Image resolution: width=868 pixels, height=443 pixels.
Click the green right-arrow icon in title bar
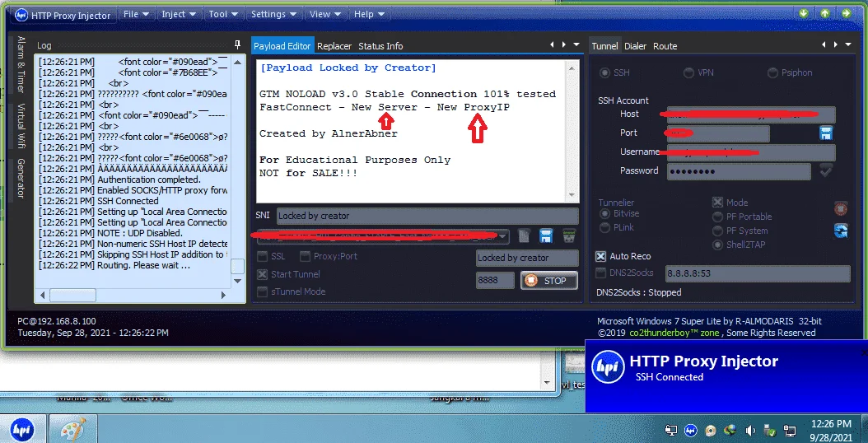click(847, 13)
